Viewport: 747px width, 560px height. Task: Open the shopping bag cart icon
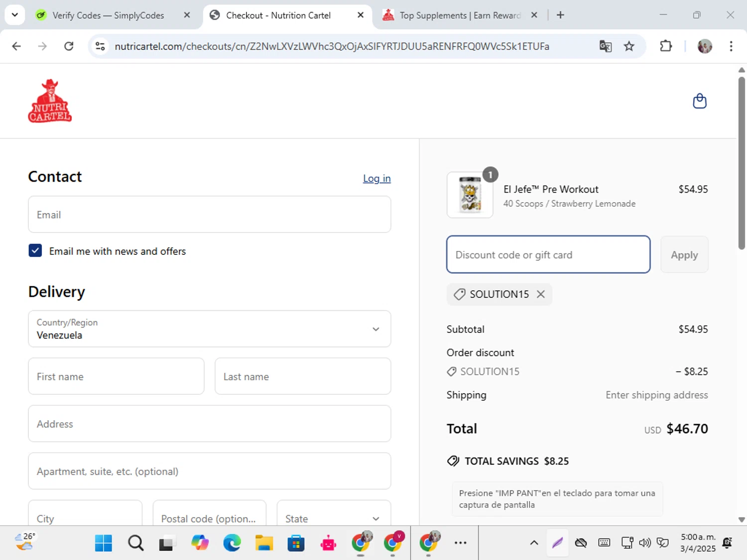700,101
